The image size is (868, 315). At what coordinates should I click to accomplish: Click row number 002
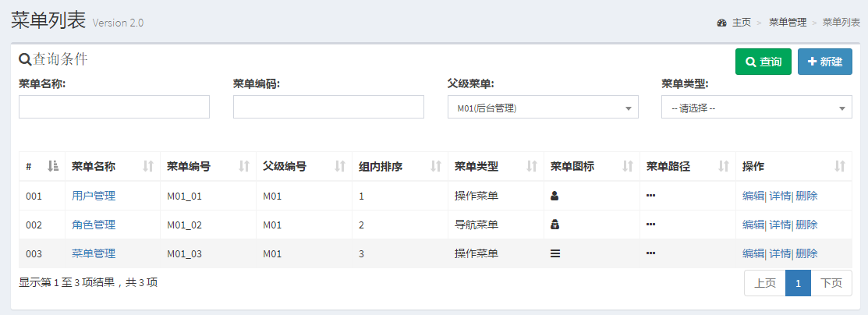click(34, 225)
